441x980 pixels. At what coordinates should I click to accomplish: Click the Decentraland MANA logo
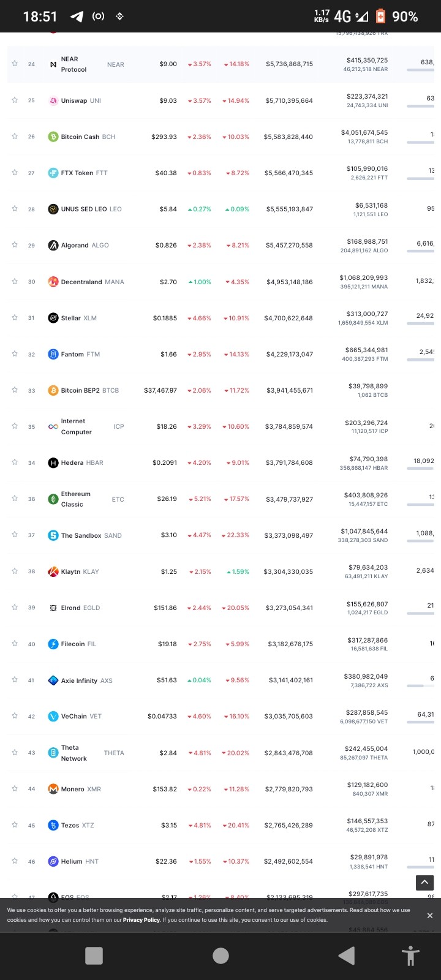pyautogui.click(x=53, y=282)
